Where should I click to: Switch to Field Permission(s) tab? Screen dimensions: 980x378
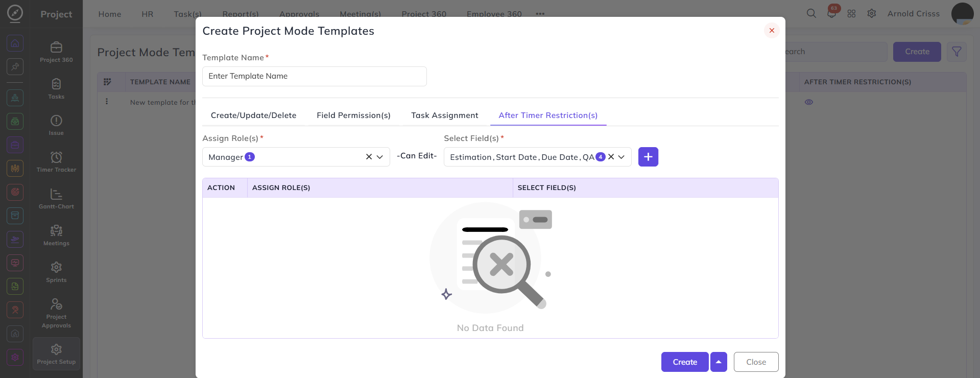pyautogui.click(x=353, y=115)
